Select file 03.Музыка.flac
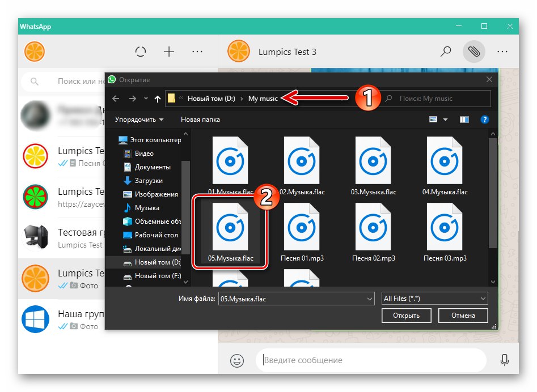This screenshot has width=537, height=392. (x=373, y=166)
